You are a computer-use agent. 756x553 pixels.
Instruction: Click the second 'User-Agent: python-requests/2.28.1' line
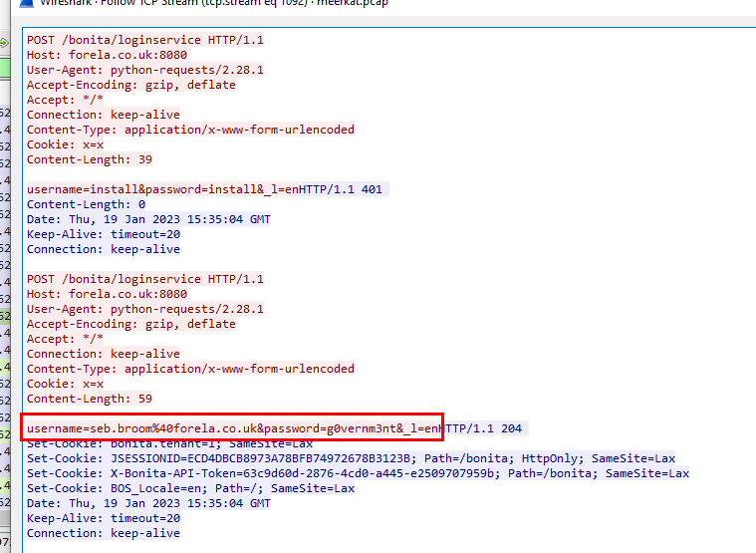[x=145, y=309]
